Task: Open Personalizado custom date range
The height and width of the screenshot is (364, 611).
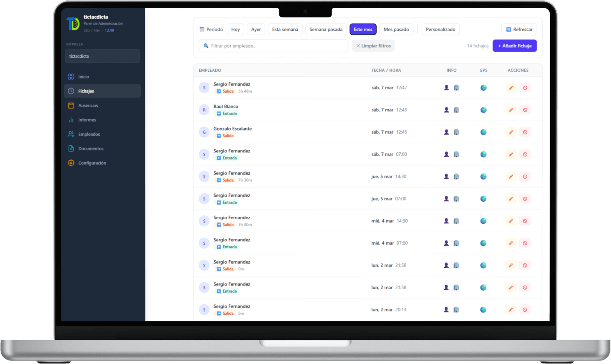Action: pyautogui.click(x=440, y=29)
